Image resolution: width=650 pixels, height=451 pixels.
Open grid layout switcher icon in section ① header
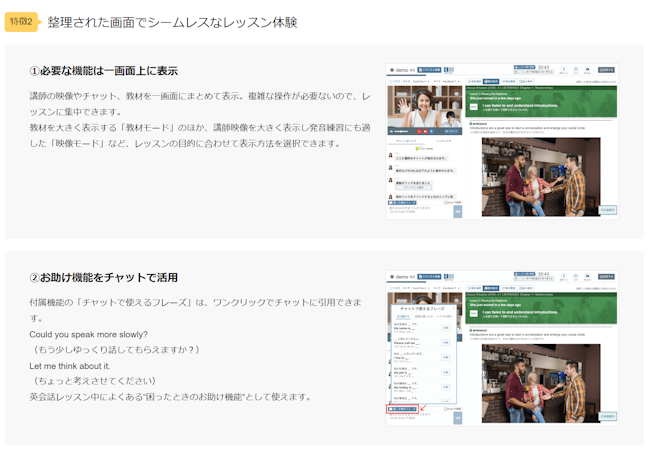(449, 70)
